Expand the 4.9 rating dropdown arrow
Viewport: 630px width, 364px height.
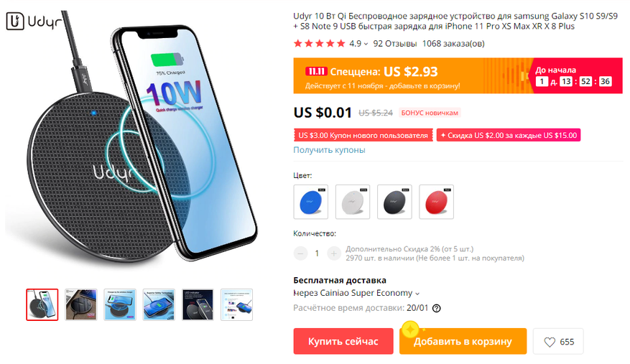click(x=366, y=45)
